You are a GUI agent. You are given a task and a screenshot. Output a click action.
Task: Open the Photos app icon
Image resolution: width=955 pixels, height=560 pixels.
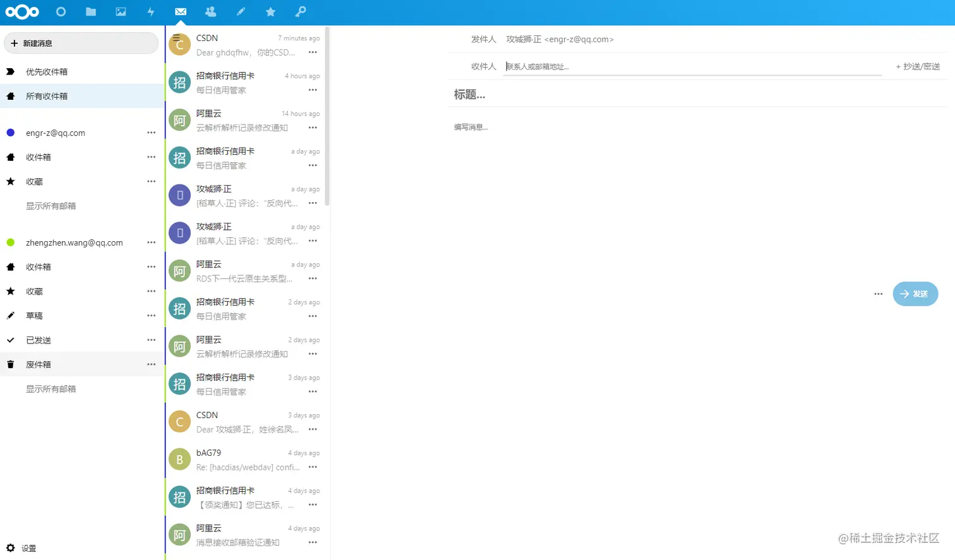pyautogui.click(x=120, y=11)
